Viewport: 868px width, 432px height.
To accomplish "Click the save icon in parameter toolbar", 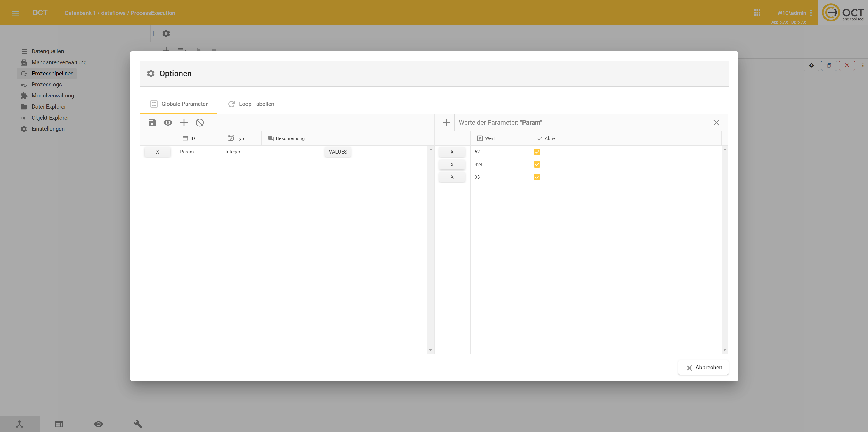I will coord(152,122).
